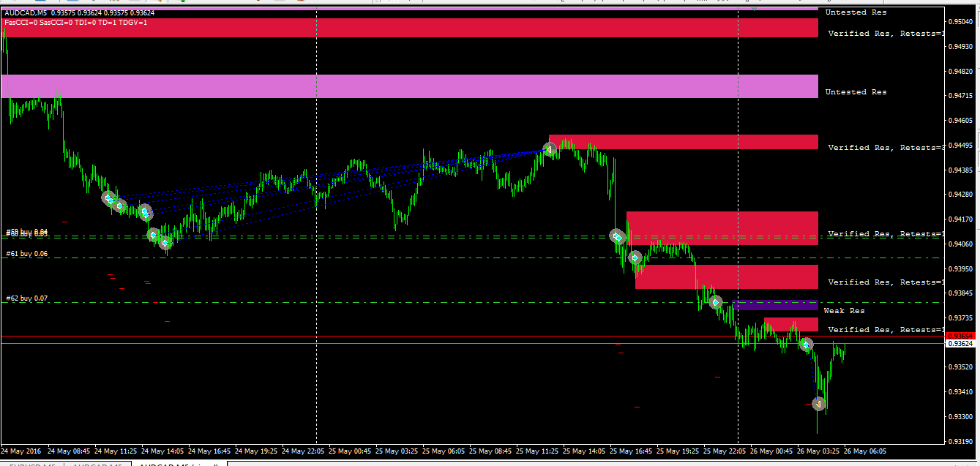980x466 pixels.
Task: Click the 24 May 22:05 time label
Action: (x=303, y=451)
